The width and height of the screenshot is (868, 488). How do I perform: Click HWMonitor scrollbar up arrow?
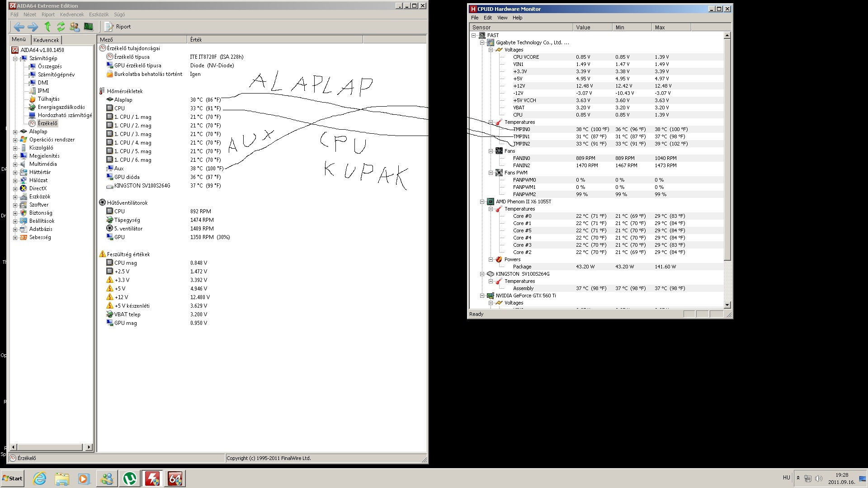[x=727, y=35]
